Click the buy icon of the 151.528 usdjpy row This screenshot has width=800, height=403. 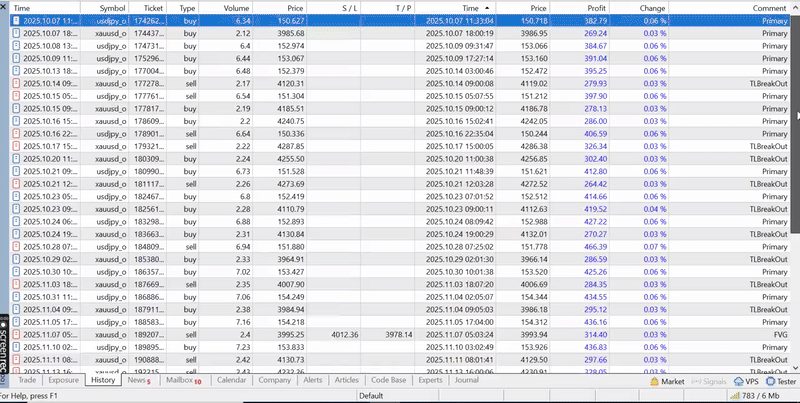(x=16, y=171)
